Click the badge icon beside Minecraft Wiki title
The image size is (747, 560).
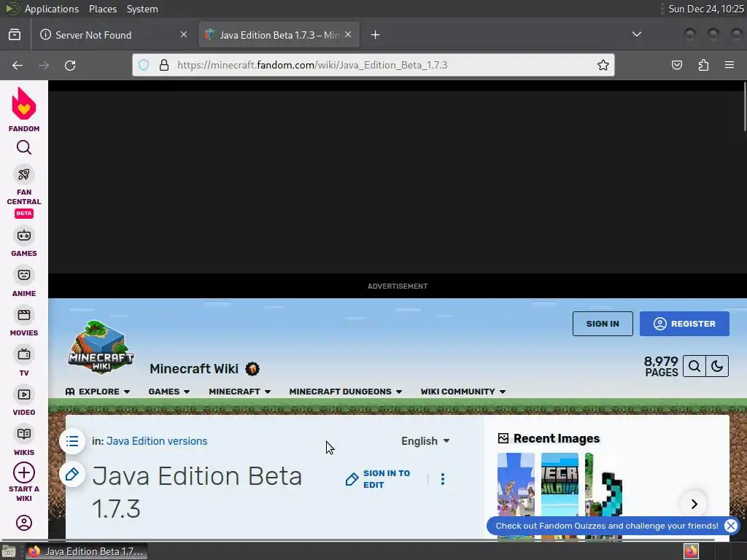[252, 369]
